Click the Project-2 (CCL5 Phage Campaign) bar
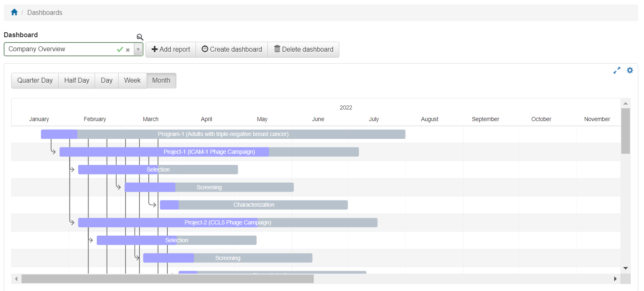 (228, 222)
